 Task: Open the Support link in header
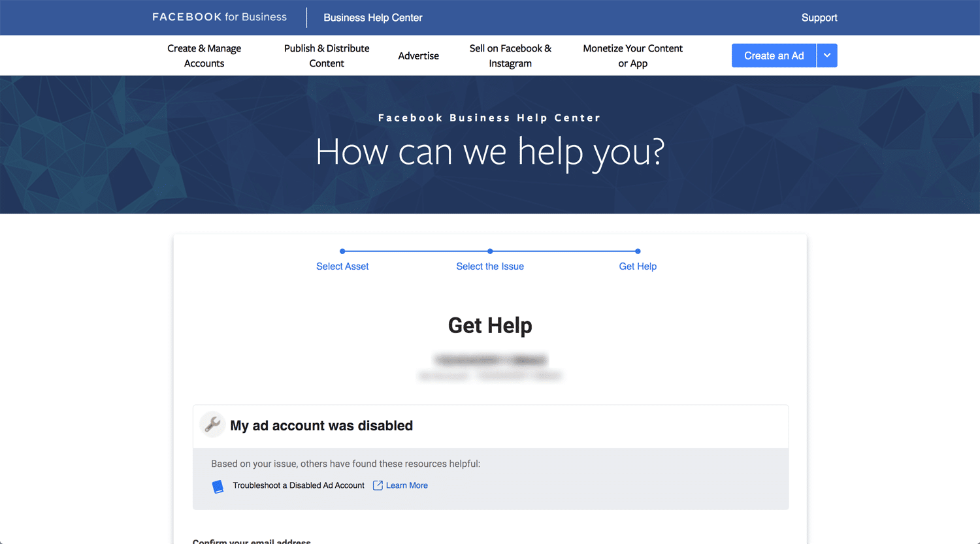coord(819,18)
